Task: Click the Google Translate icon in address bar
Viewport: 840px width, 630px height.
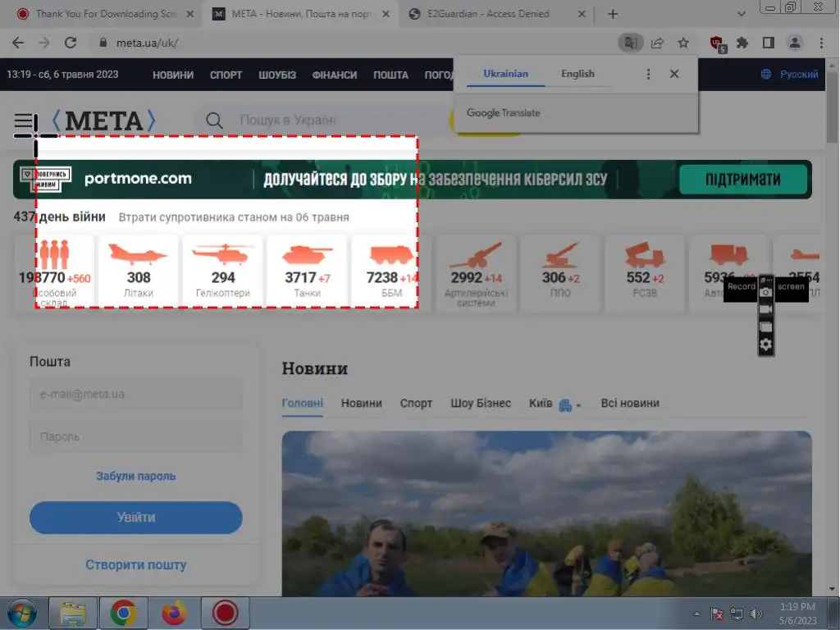Action: tap(631, 43)
